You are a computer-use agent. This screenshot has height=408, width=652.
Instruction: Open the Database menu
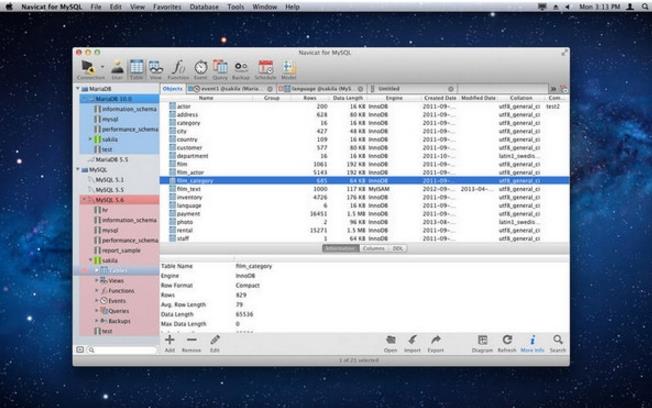click(x=204, y=7)
